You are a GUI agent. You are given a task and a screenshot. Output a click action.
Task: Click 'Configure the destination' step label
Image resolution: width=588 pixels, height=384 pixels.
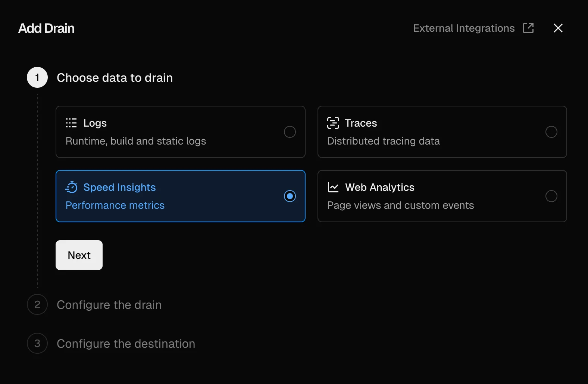click(126, 344)
